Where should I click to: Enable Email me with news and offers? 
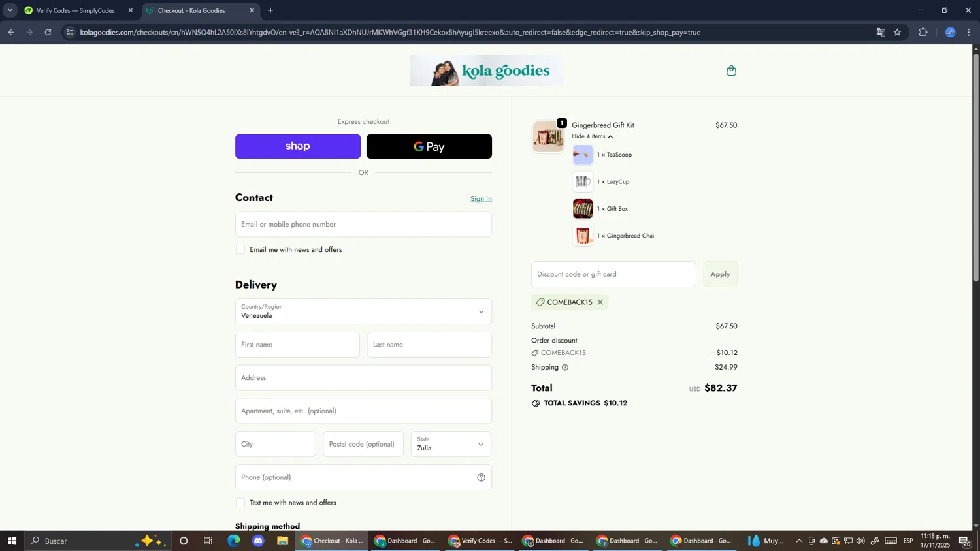(240, 249)
